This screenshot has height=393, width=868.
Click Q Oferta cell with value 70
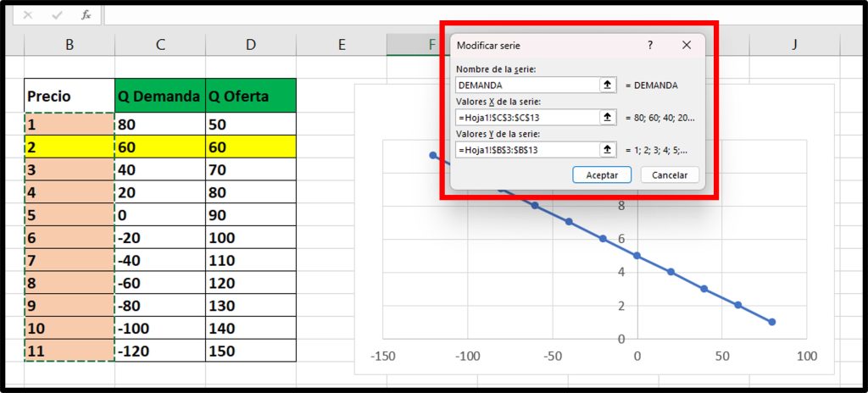251,169
